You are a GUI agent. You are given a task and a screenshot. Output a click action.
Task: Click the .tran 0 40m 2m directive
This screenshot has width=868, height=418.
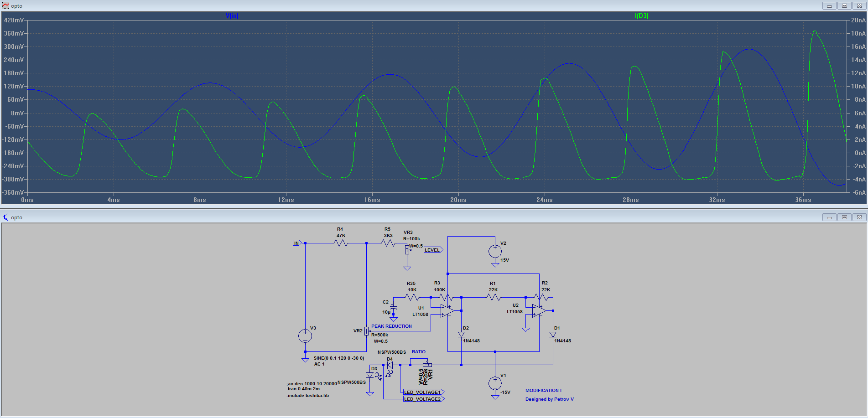pyautogui.click(x=303, y=389)
